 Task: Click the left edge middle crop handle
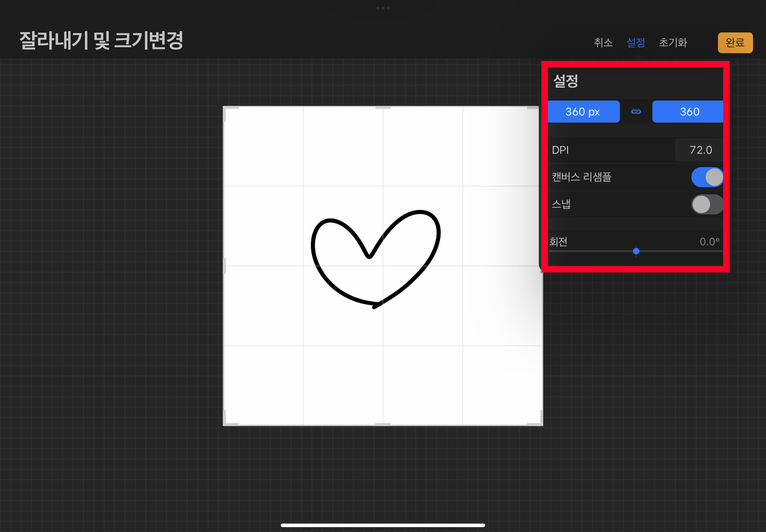225,266
